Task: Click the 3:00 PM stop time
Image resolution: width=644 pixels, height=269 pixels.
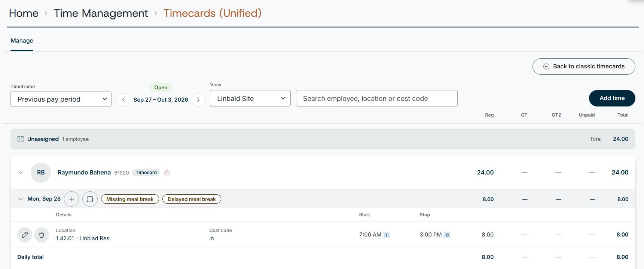Action: pos(431,235)
